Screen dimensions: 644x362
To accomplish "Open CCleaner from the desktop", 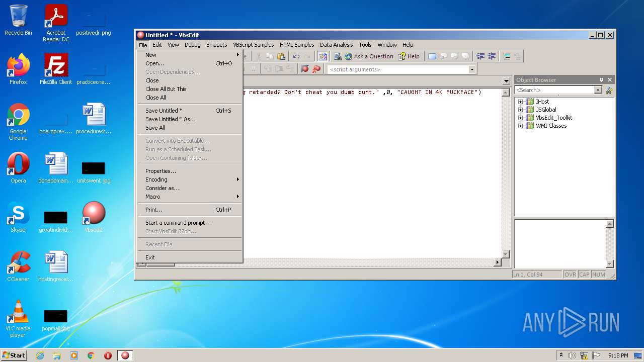I will pos(18,266).
